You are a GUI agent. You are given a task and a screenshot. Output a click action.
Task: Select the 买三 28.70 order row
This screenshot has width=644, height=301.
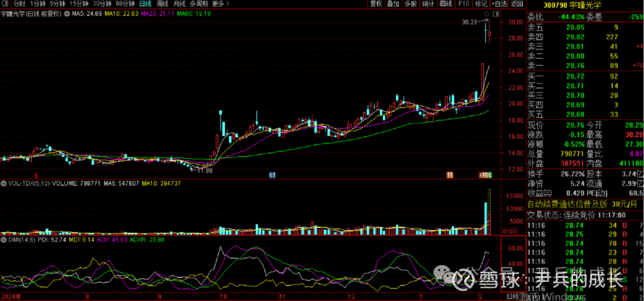[x=585, y=96]
